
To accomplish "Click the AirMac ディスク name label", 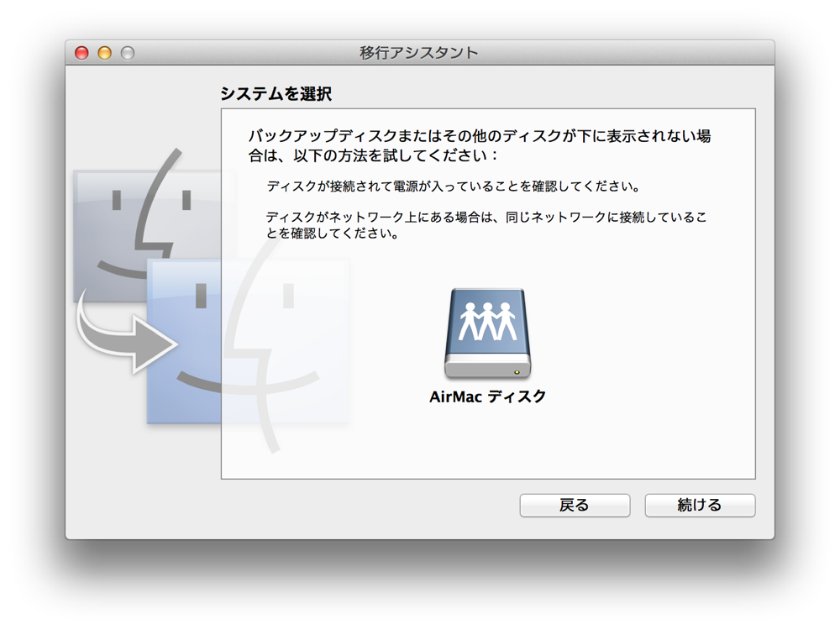I will tap(487, 396).
